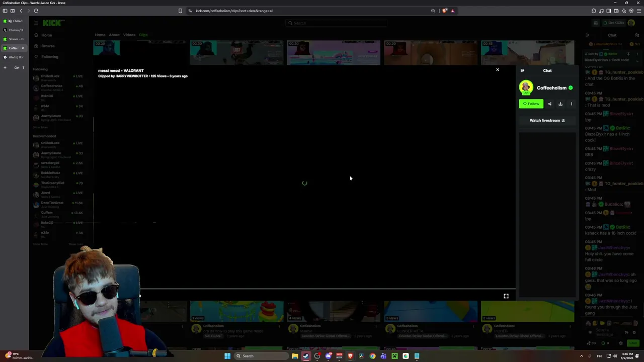Viewport: 644px width, 362px height.
Task: Open the Brave hamburger main menu
Action: point(639,11)
